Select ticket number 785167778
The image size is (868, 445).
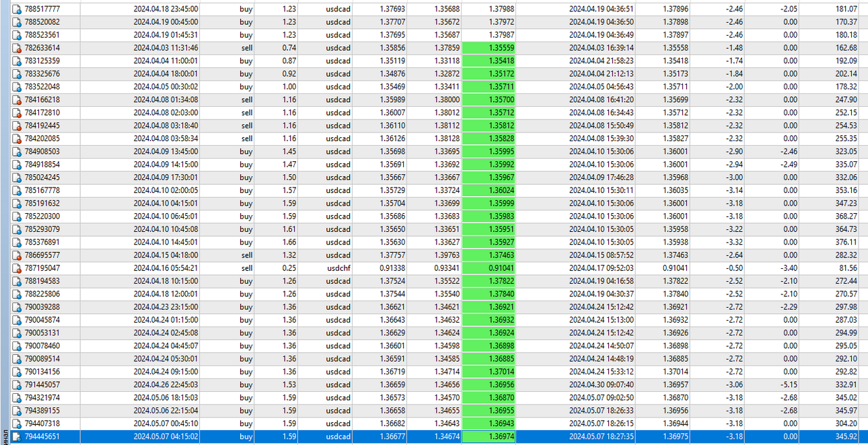(x=42, y=190)
